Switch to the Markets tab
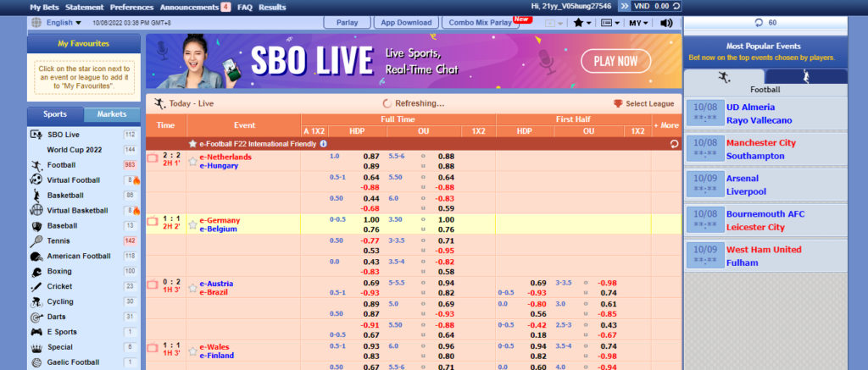 tap(112, 114)
